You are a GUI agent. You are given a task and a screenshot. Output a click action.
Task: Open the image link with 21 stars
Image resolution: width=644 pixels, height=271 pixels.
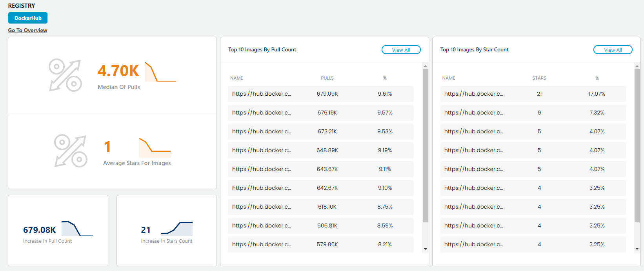pos(473,94)
